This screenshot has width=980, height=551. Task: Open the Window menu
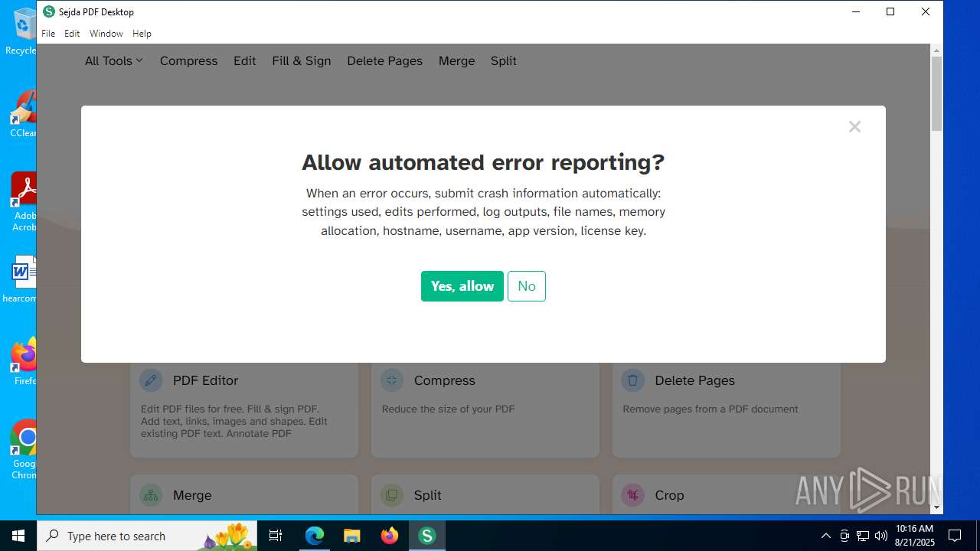(x=106, y=34)
